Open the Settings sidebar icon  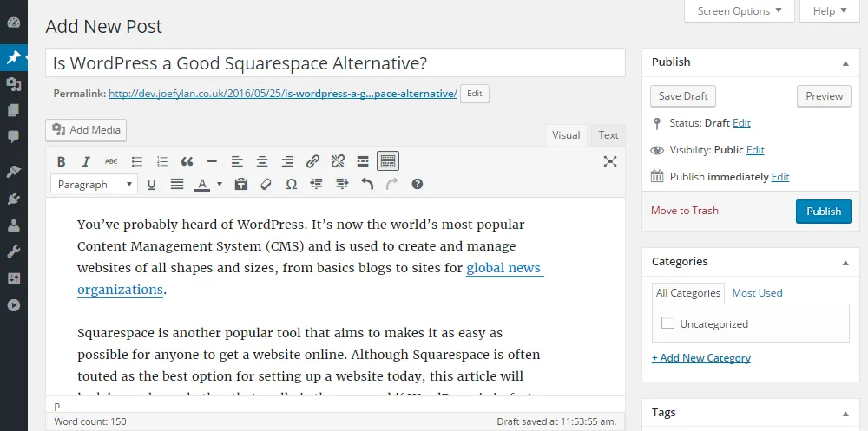[x=14, y=278]
